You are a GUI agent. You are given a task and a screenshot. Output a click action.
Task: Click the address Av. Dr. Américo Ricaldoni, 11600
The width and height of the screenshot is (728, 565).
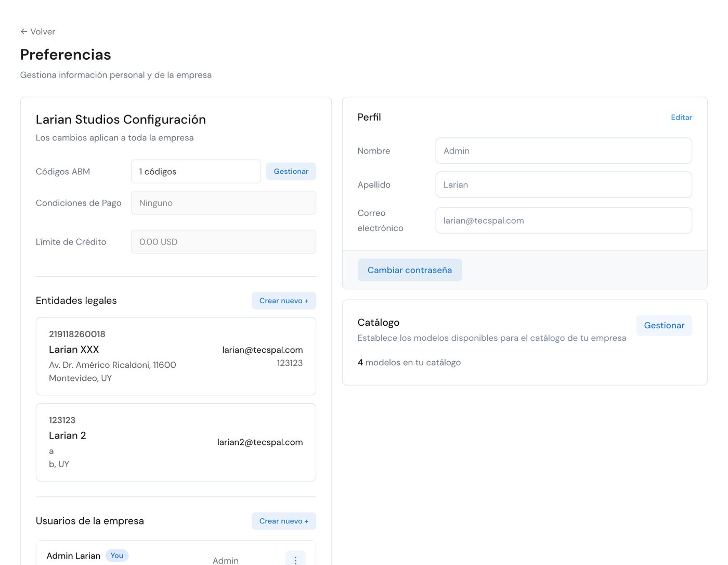(112, 365)
